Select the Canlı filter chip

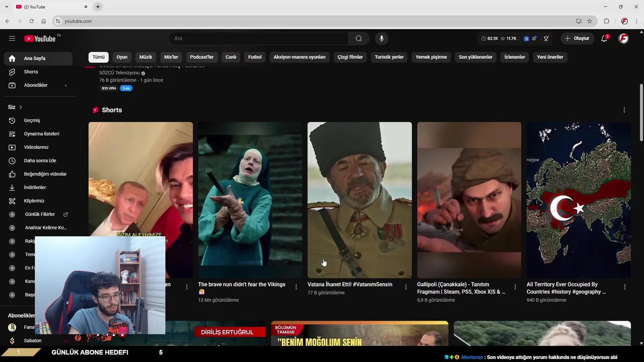click(x=231, y=57)
